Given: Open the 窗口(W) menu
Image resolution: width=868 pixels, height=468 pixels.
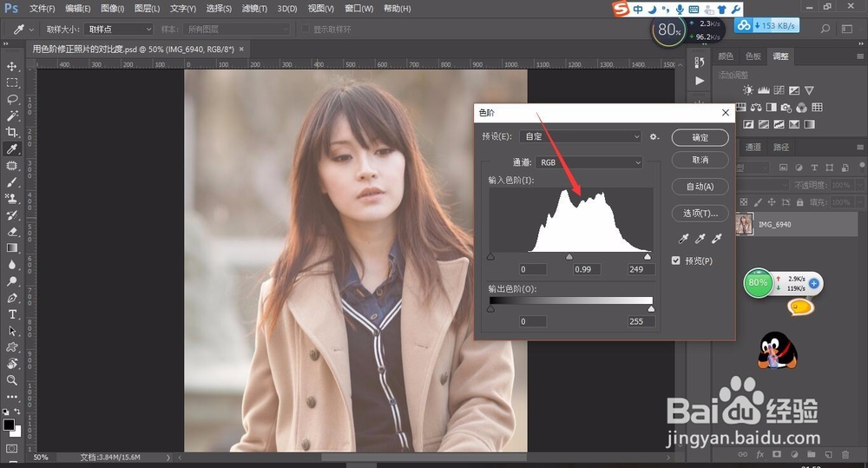Looking at the screenshot, I should 358,9.
